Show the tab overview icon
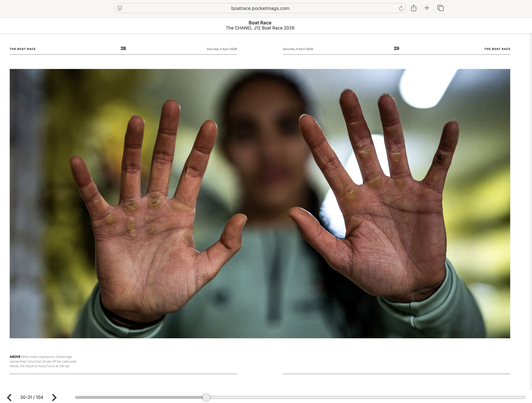The width and height of the screenshot is (532, 403). point(440,8)
